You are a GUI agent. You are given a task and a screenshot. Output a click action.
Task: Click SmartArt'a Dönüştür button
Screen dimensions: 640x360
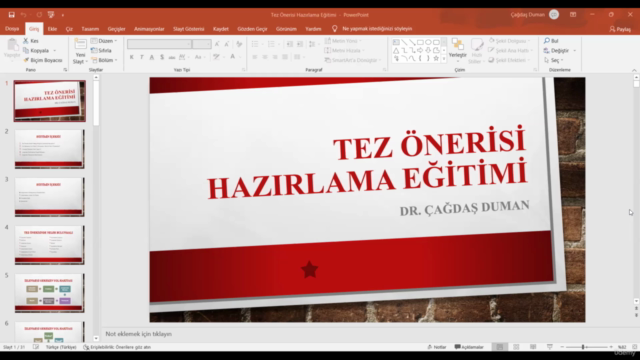coord(353,60)
